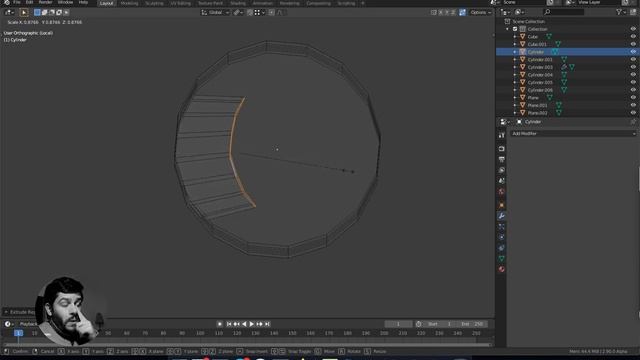Open the Render menu

coord(45,2)
